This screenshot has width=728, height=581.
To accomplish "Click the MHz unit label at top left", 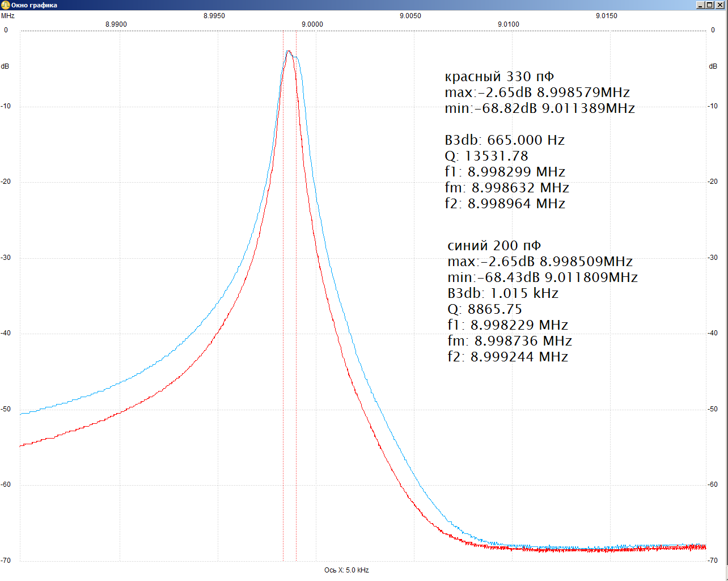I will coord(8,16).
